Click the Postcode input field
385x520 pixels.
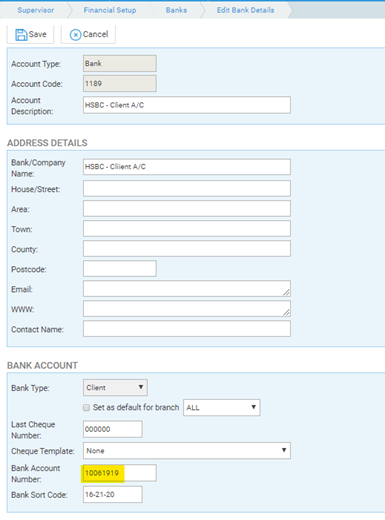(x=120, y=269)
